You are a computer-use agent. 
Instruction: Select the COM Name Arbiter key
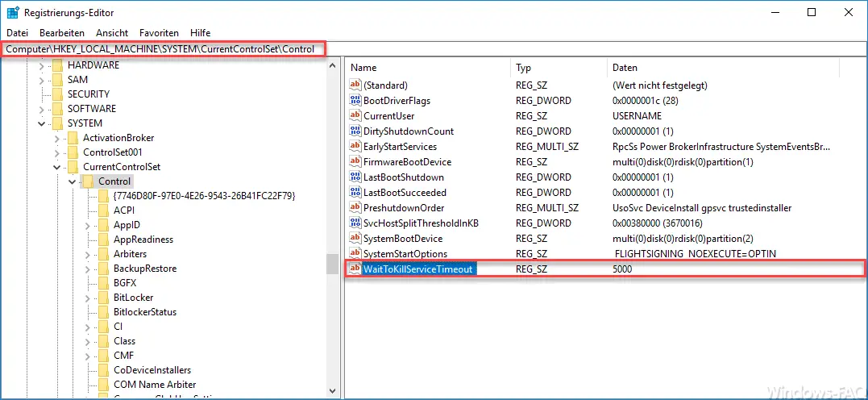coord(155,385)
